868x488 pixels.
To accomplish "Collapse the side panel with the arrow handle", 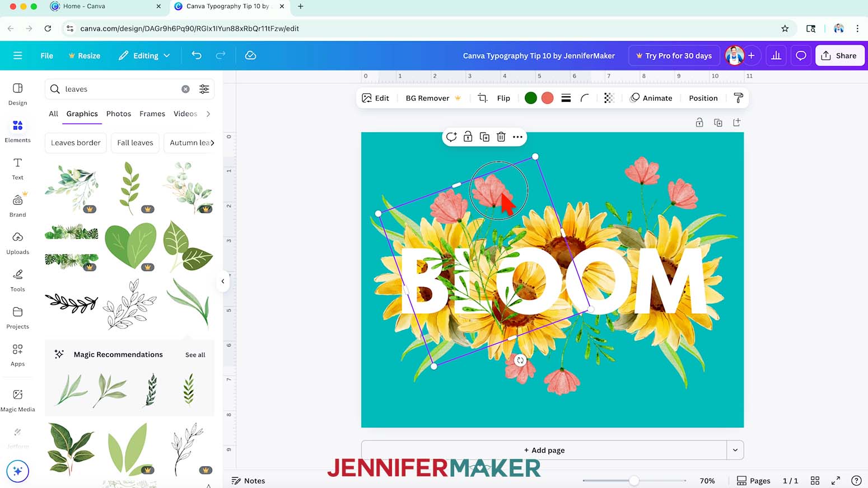I will point(223,281).
